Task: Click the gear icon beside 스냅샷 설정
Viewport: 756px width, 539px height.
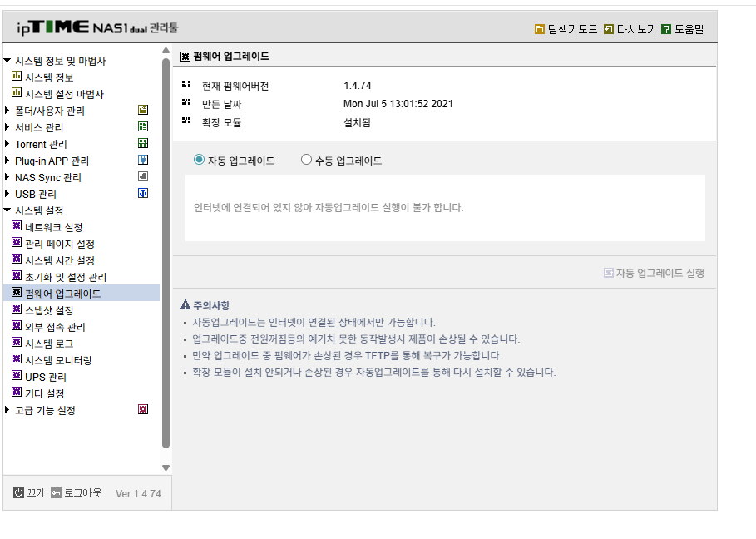Action: (x=17, y=309)
